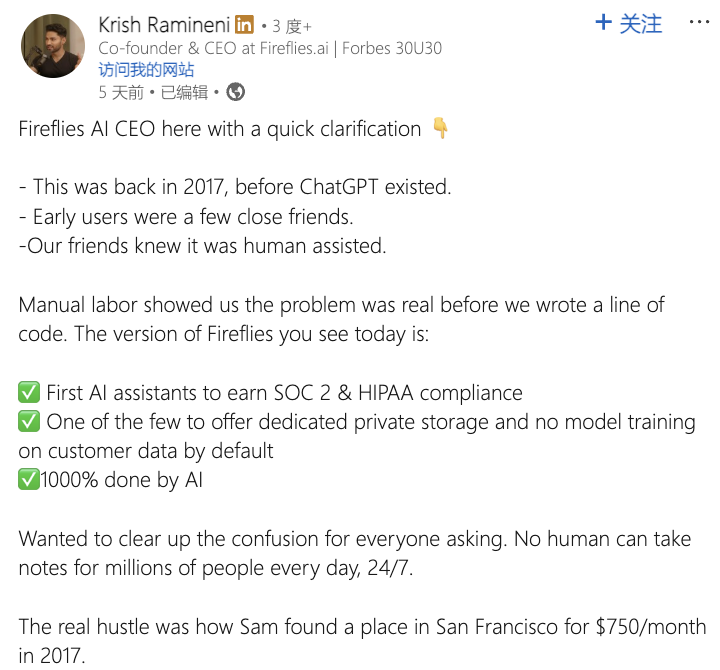
Task: Click the "5 天前" timestamp
Action: pyautogui.click(x=121, y=92)
